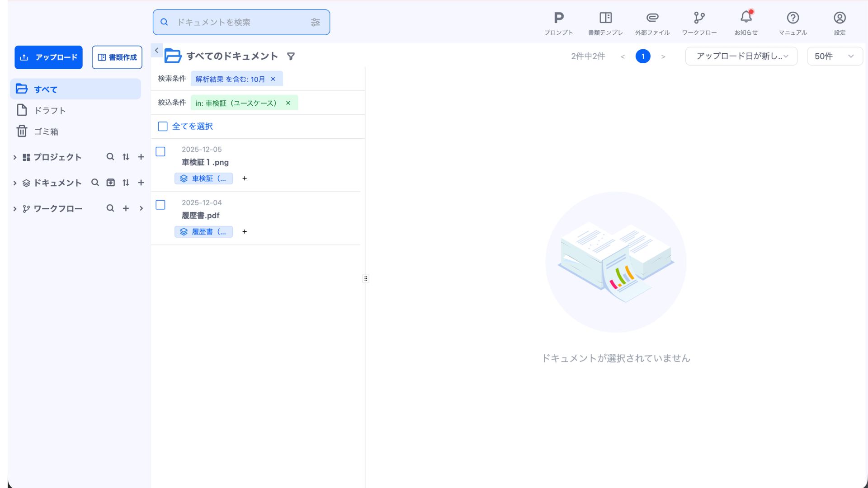Go to ドラフト in the sidebar
Viewport: 868px width, 488px height.
click(50, 111)
